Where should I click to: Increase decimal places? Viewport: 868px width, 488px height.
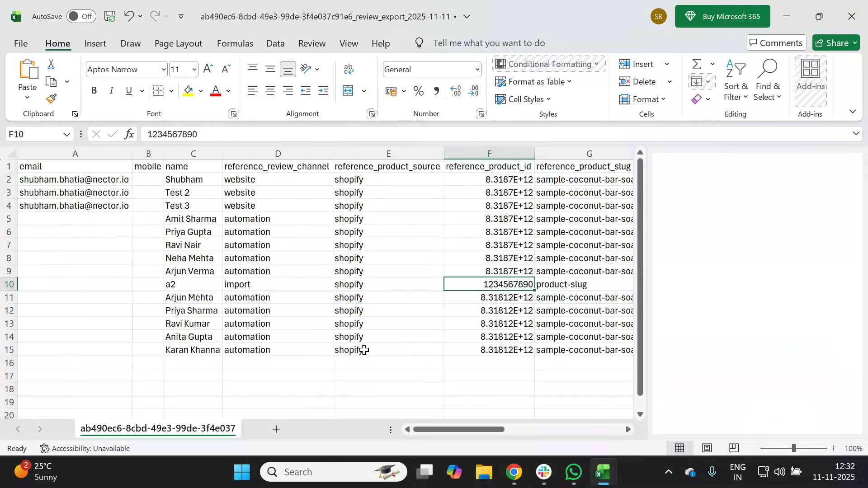(455, 90)
